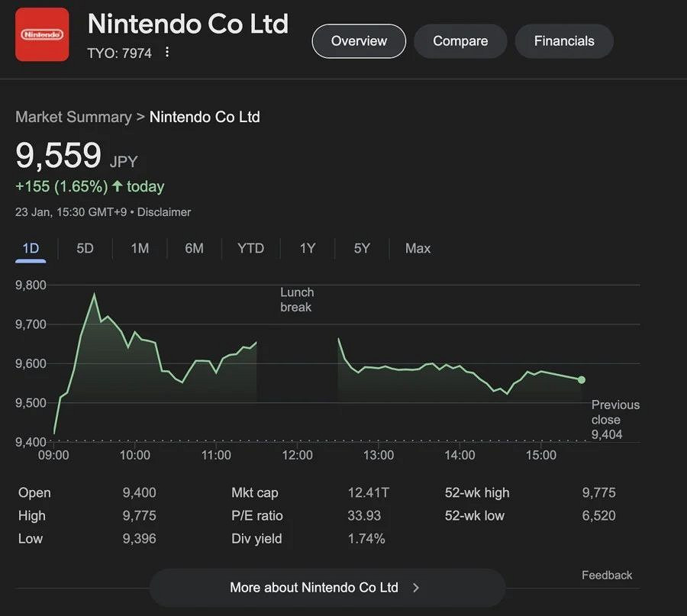Switch chart to 1M view
This screenshot has width=687, height=616.
tap(140, 248)
